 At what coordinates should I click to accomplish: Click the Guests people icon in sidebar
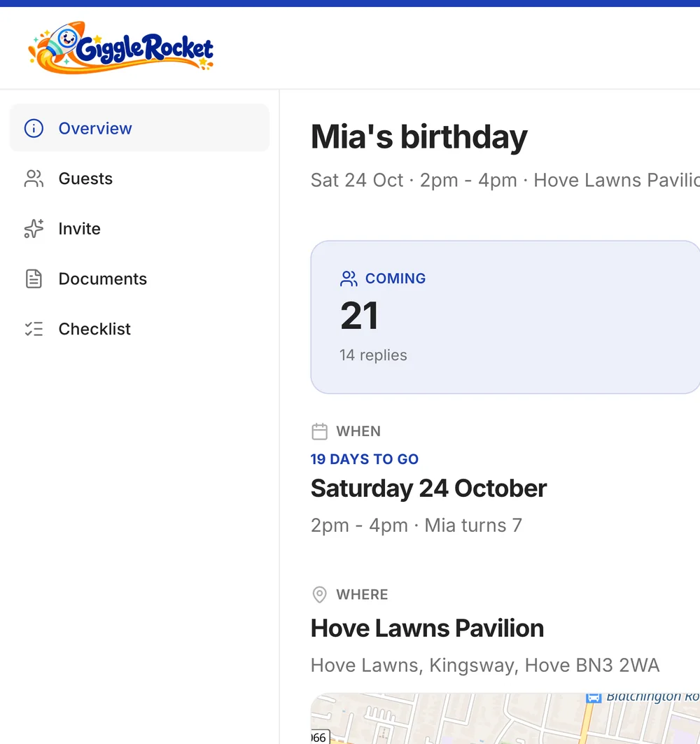[34, 178]
